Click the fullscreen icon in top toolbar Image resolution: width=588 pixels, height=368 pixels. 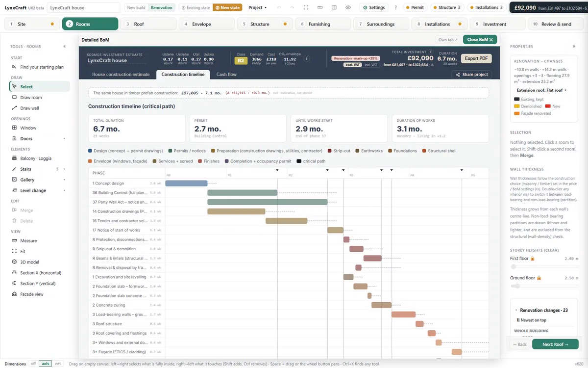306,8
